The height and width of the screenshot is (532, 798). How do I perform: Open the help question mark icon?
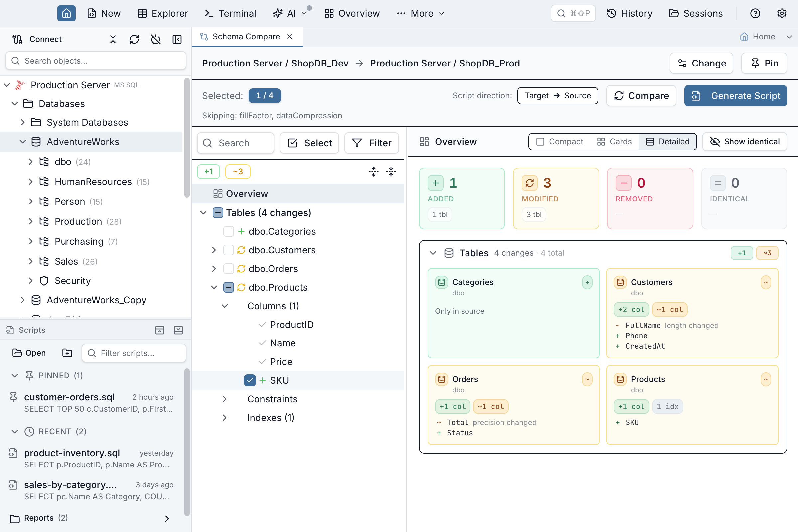[755, 13]
